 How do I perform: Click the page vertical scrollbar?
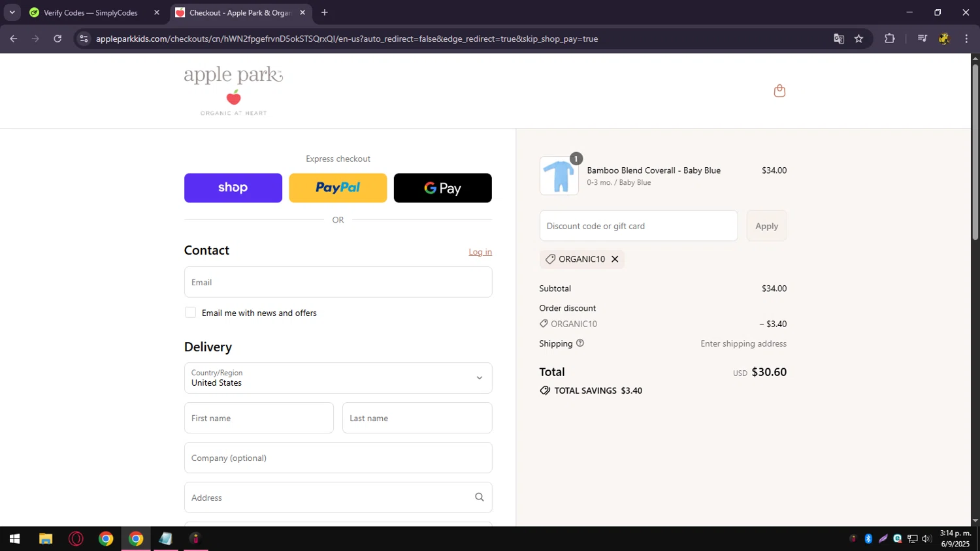coord(975,151)
